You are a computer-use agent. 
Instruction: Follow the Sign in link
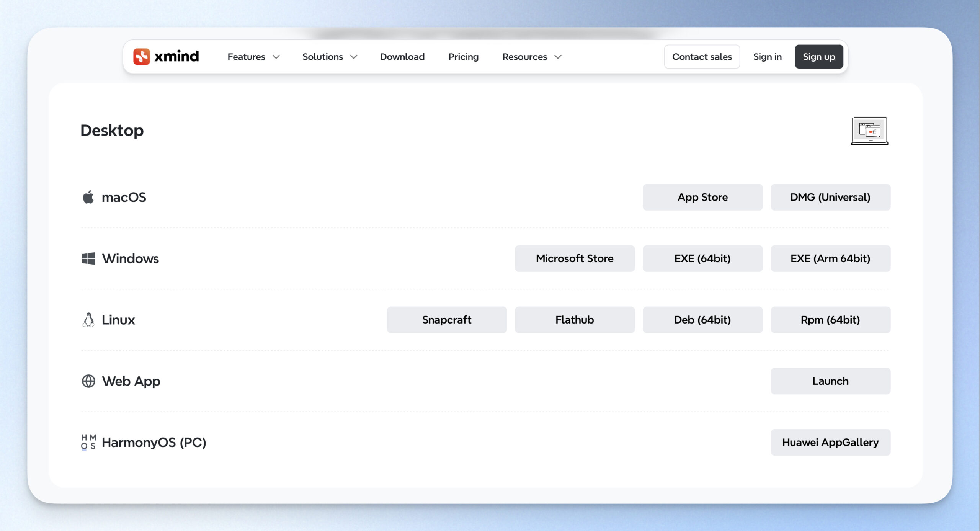pyautogui.click(x=767, y=57)
